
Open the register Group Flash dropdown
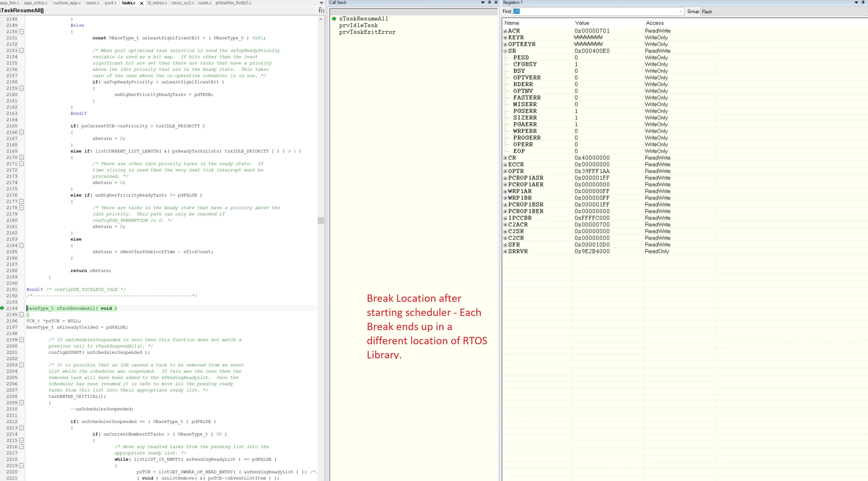pyautogui.click(x=784, y=12)
